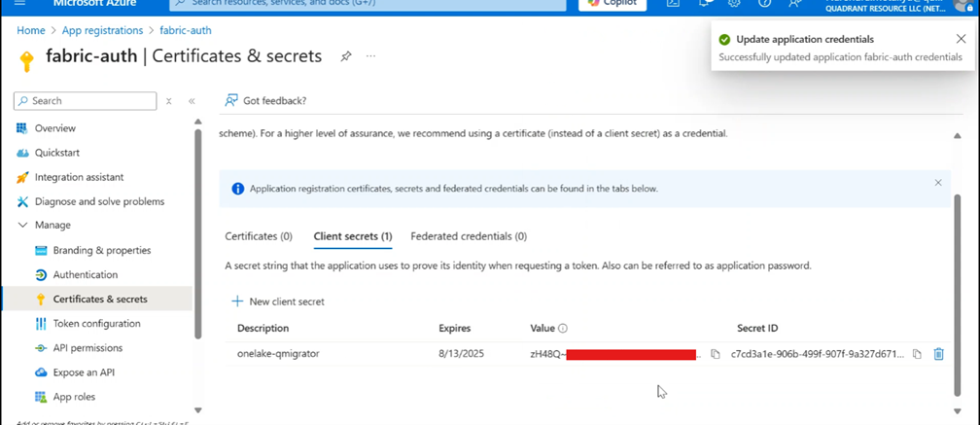This screenshot has height=425, width=980.
Task: Click the Value column info icon
Action: click(563, 328)
